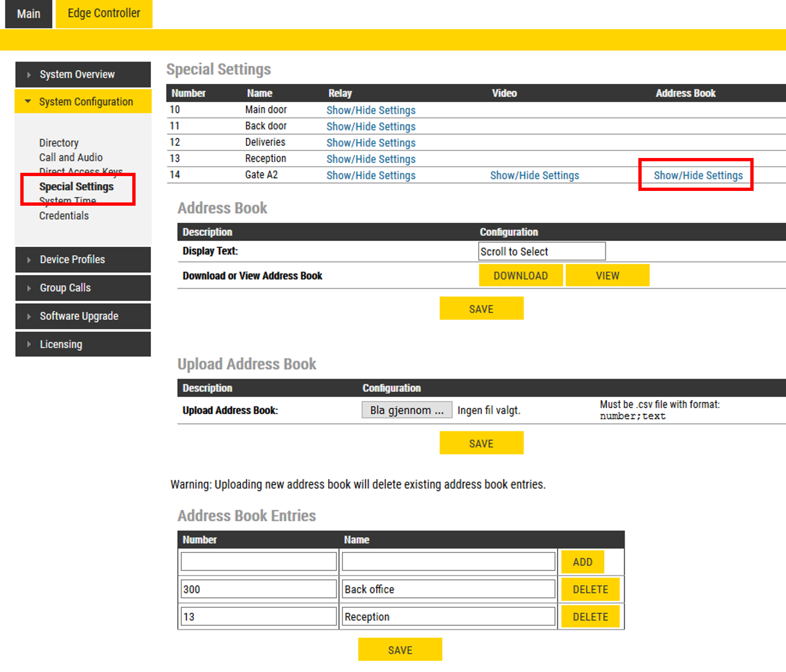Viewport: 786px width, 672px height.
Task: Click ADD to add new entry
Action: [582, 562]
